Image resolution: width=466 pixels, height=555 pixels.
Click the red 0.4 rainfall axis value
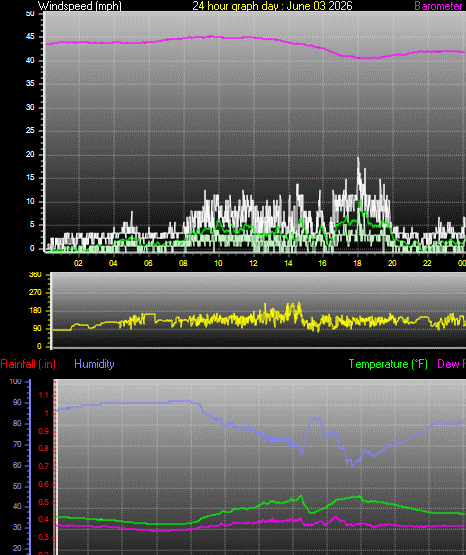[43, 520]
